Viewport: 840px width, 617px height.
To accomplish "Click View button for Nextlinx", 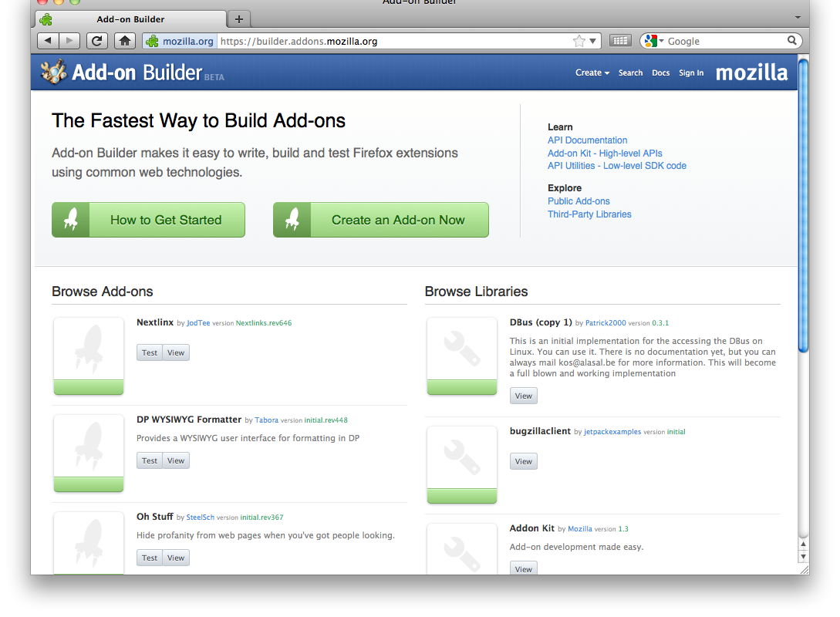I will click(176, 352).
